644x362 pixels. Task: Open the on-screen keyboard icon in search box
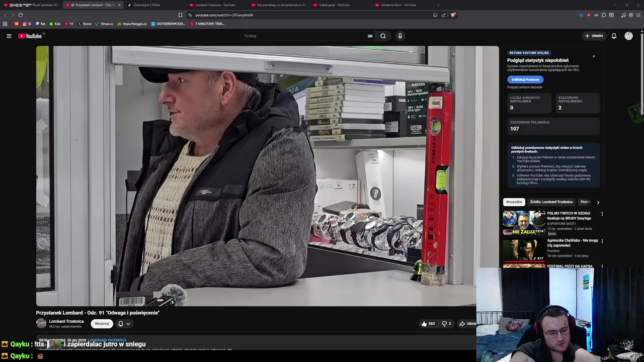(x=370, y=36)
